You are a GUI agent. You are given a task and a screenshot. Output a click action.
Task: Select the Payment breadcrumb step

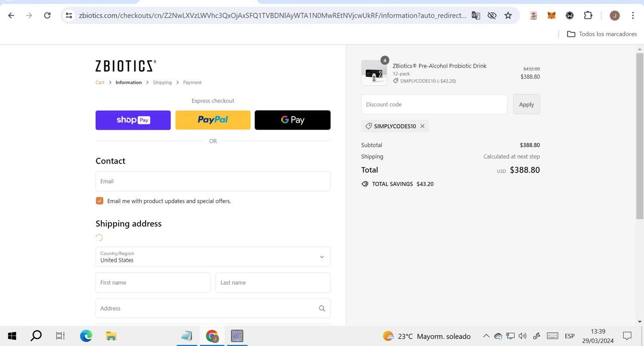tap(192, 82)
